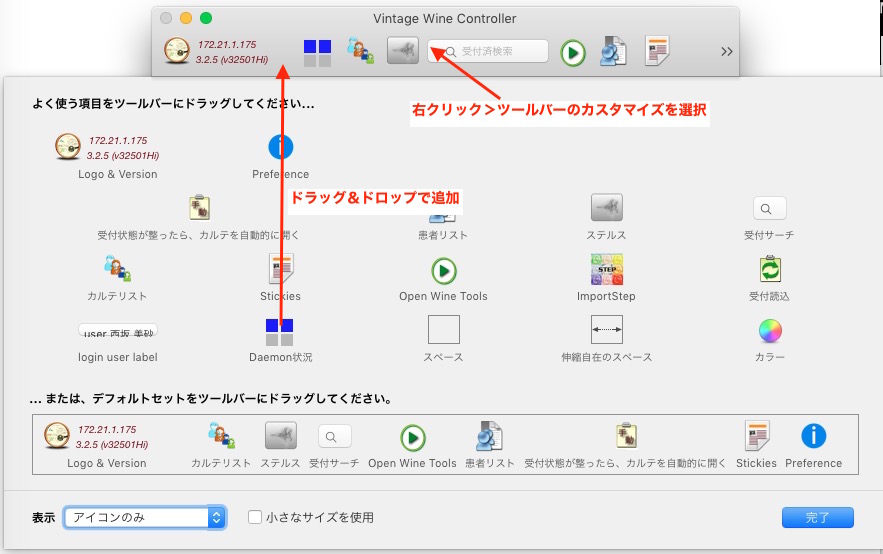Image resolution: width=883 pixels, height=554 pixels.
Task: Click the green play button in toolbar
Action: [x=572, y=52]
